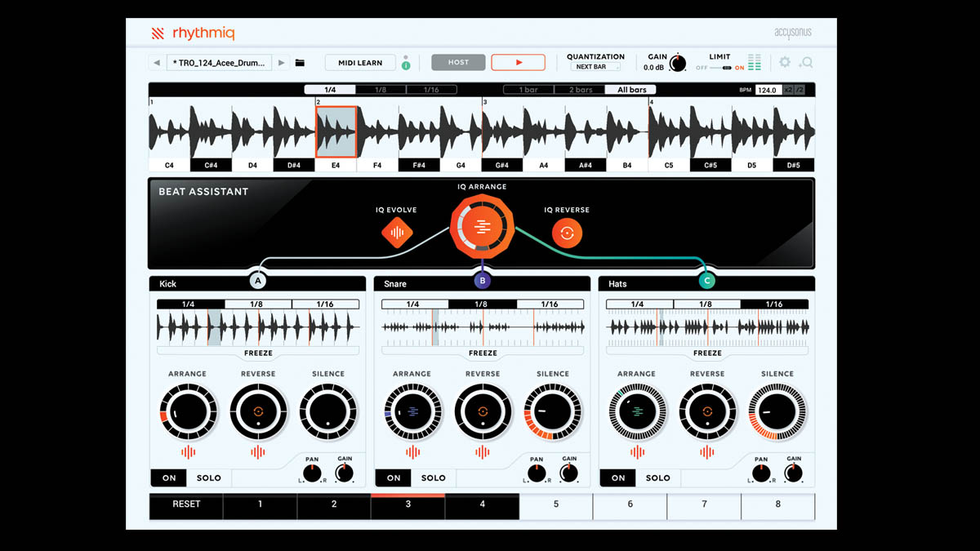
Task: Select the All bars view tab
Action: (631, 90)
